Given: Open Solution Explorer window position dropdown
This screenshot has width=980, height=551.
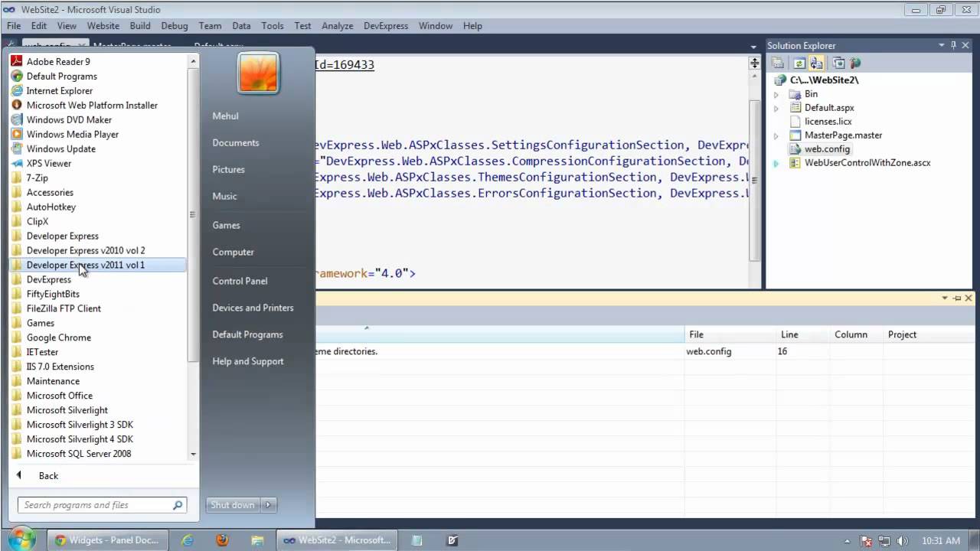Looking at the screenshot, I should point(942,46).
